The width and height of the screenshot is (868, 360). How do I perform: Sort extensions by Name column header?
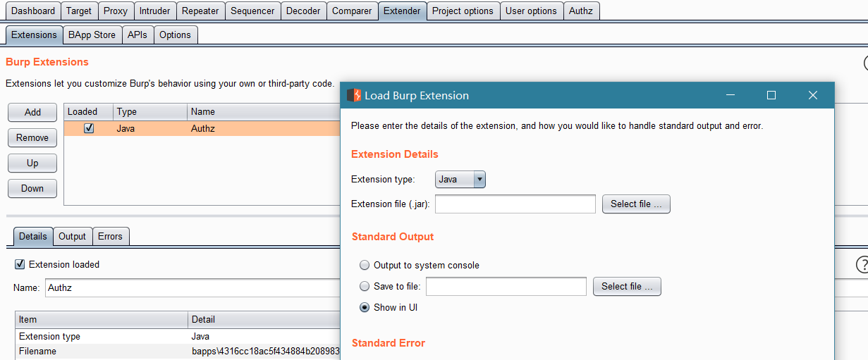[264, 111]
